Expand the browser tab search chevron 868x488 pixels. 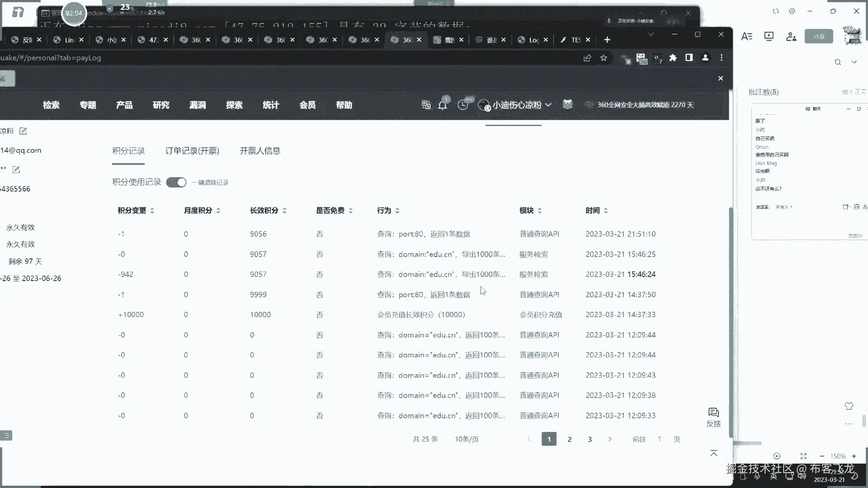coord(651,34)
